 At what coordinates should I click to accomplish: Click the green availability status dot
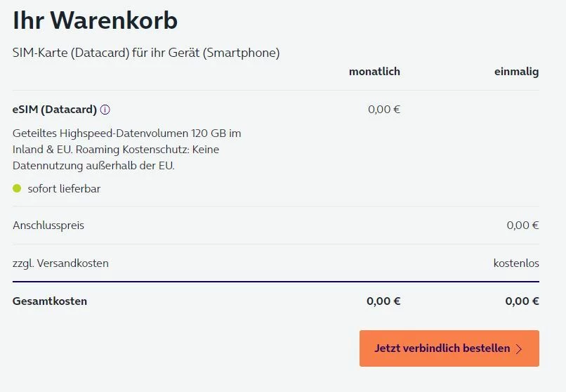17,188
